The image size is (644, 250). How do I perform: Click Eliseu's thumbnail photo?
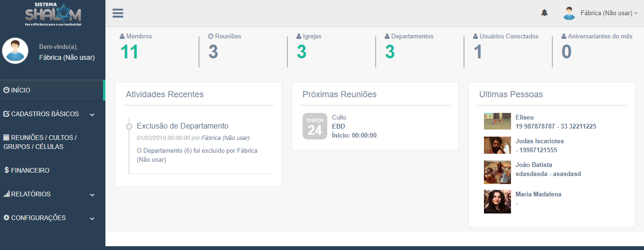[x=497, y=121]
